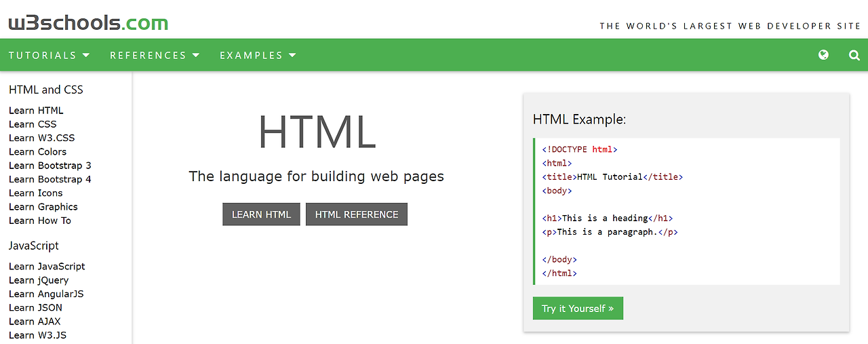This screenshot has width=868, height=344.
Task: Open Learn AJAX sidebar link
Action: 35,322
